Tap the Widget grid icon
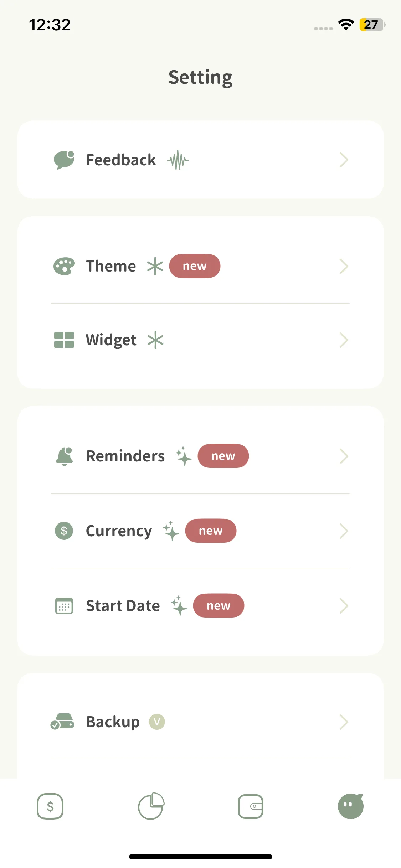The width and height of the screenshot is (401, 868). click(64, 340)
